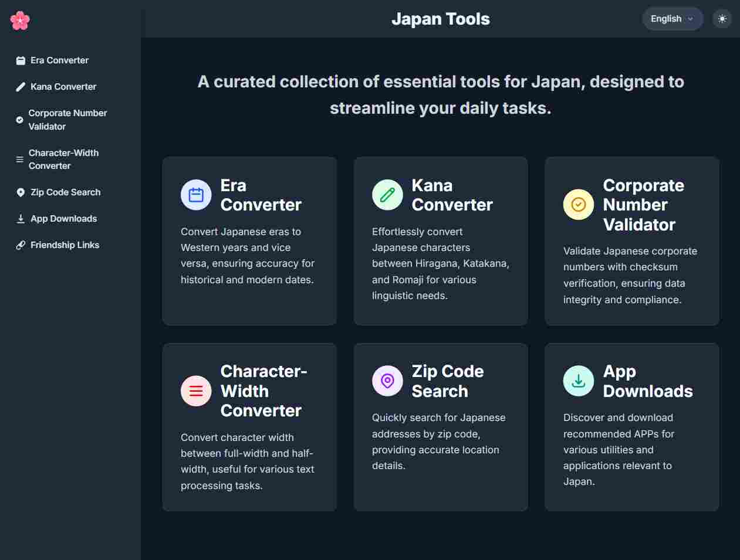Click the sidebar Zip Code Search pin icon
Image resolution: width=740 pixels, height=560 pixels.
coord(21,192)
